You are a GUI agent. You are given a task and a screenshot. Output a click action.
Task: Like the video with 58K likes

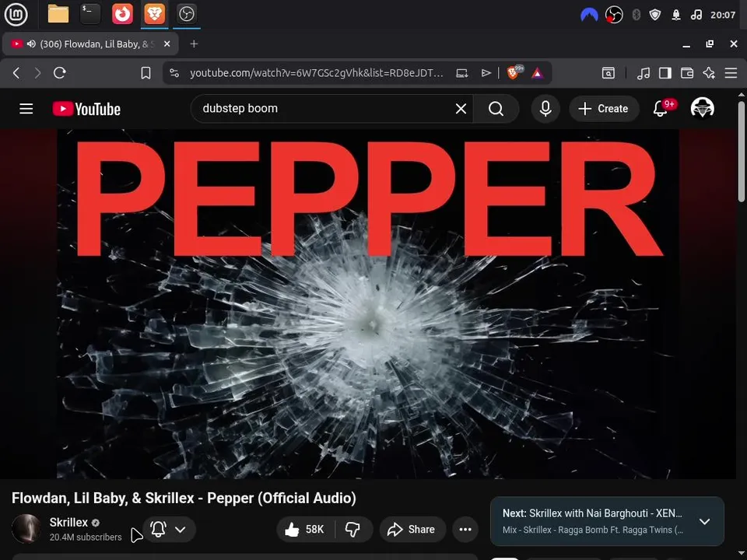(304, 529)
